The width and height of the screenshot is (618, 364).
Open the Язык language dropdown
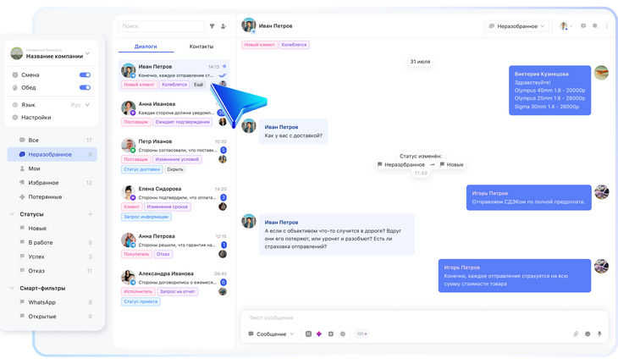pyautogui.click(x=80, y=105)
